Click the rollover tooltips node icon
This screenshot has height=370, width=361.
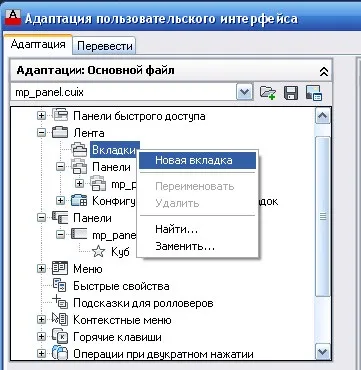tap(60, 302)
